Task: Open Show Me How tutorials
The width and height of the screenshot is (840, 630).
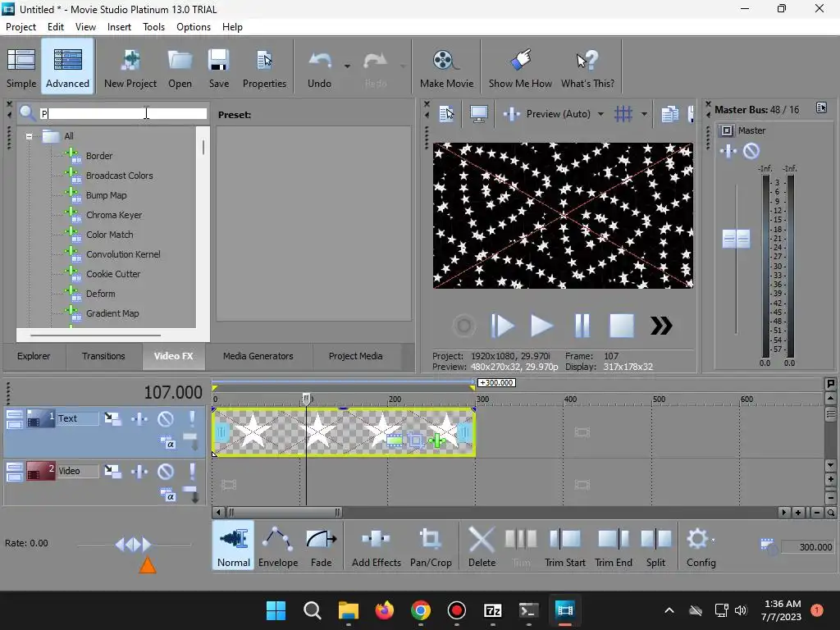Action: point(519,67)
